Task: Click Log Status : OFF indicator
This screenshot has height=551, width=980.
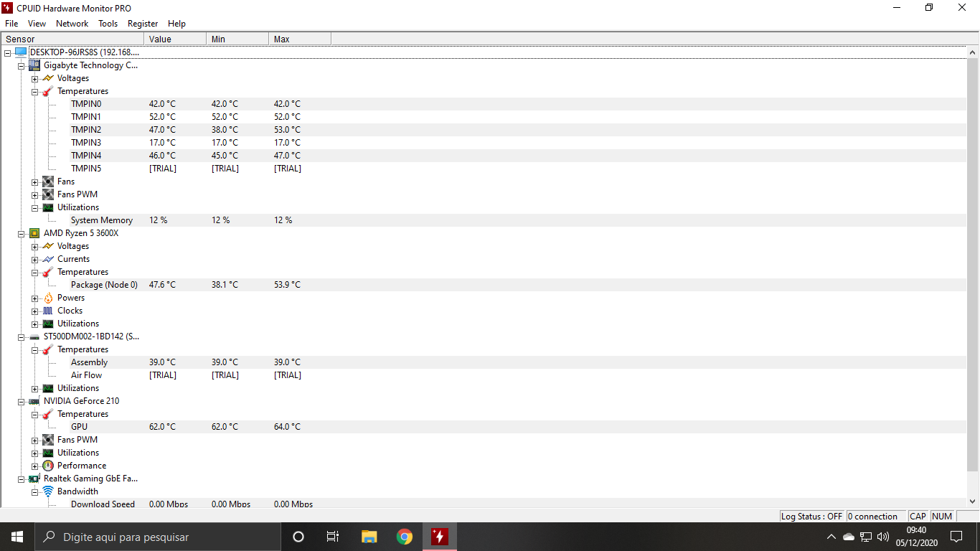Action: coord(812,516)
